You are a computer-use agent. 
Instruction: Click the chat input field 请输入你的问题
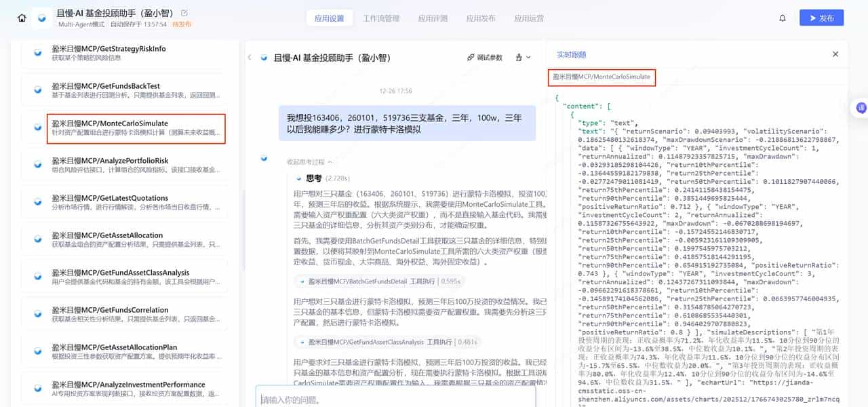pyautogui.click(x=397, y=395)
